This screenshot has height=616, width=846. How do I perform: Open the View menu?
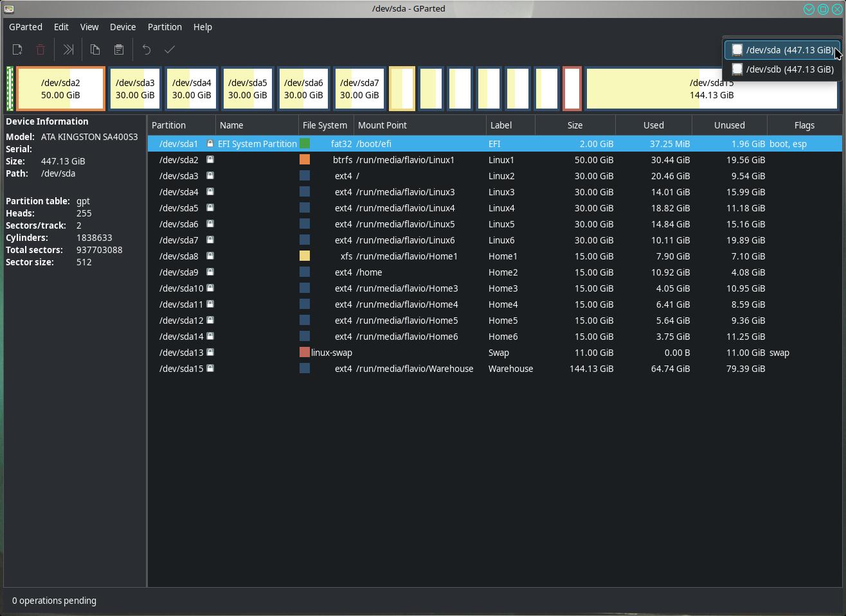89,27
